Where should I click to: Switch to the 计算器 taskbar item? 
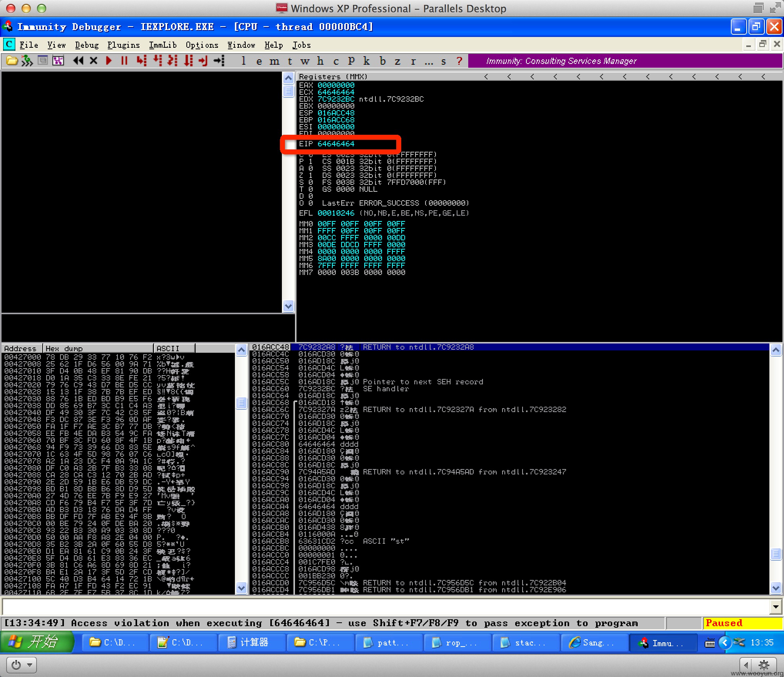tap(251, 642)
